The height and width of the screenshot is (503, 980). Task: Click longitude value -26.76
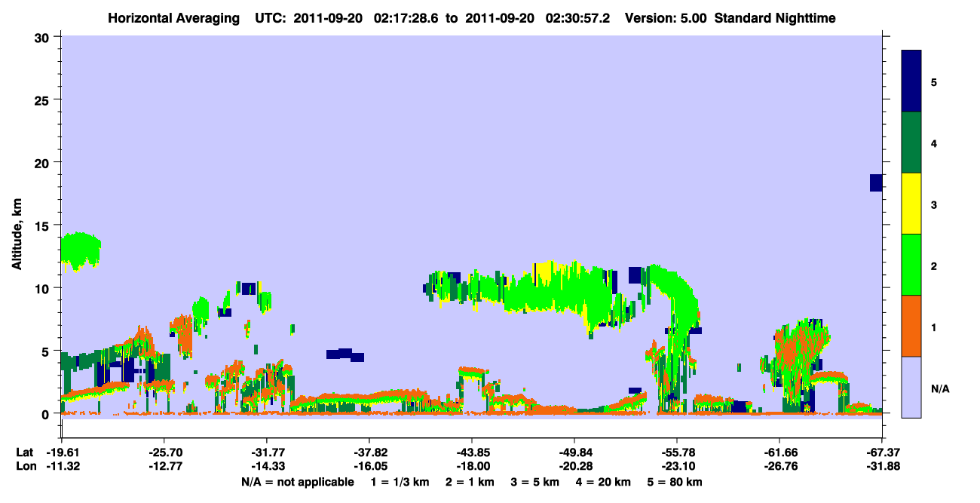779,466
